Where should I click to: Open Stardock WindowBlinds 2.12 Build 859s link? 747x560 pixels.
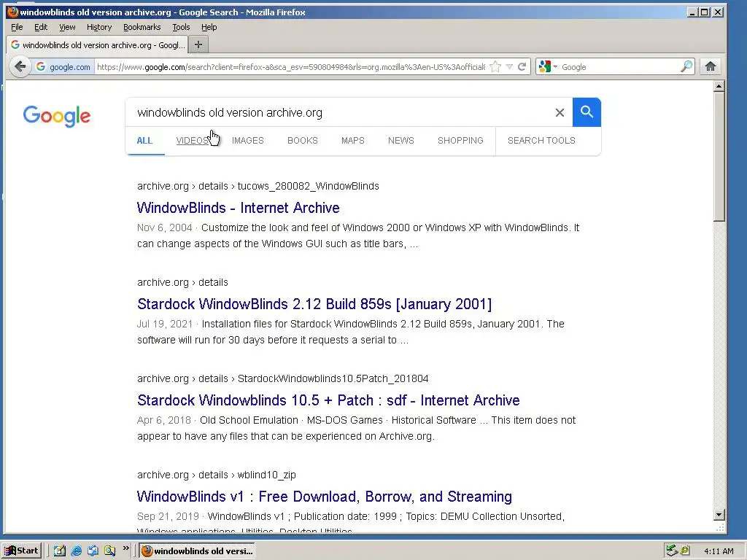coord(314,304)
